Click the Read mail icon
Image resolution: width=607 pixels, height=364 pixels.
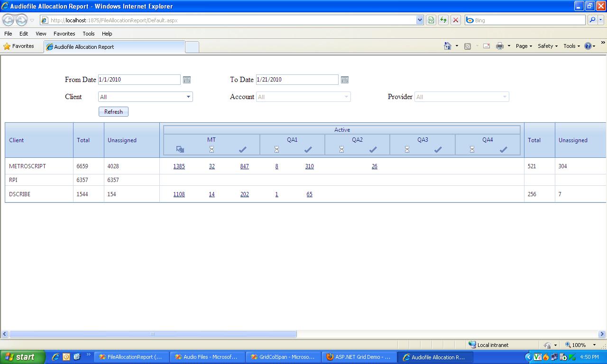(x=487, y=46)
